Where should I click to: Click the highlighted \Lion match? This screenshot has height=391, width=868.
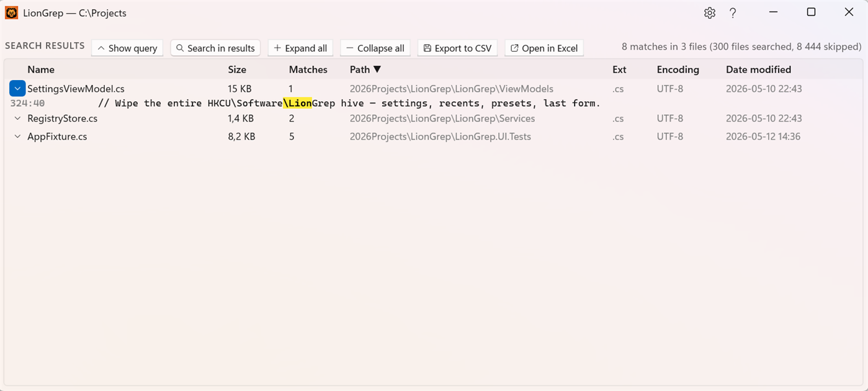tap(297, 103)
